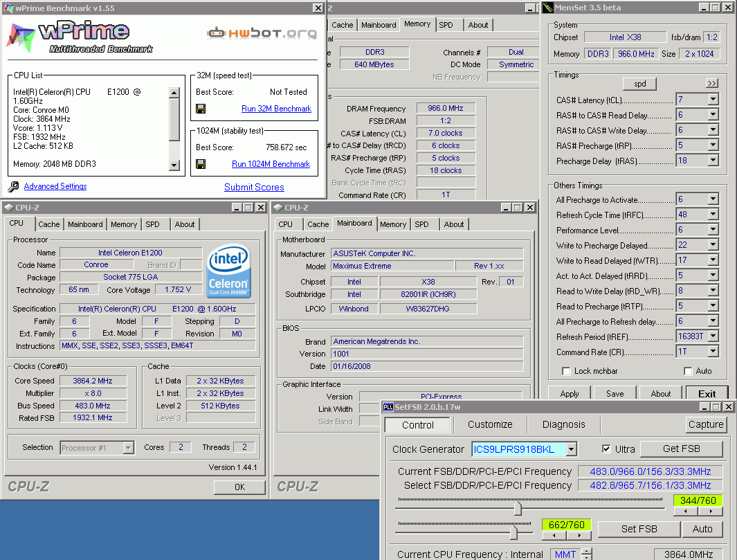The height and width of the screenshot is (560, 737).
Task: Click the Intel Celeron badge in CPU-Z
Action: click(228, 271)
